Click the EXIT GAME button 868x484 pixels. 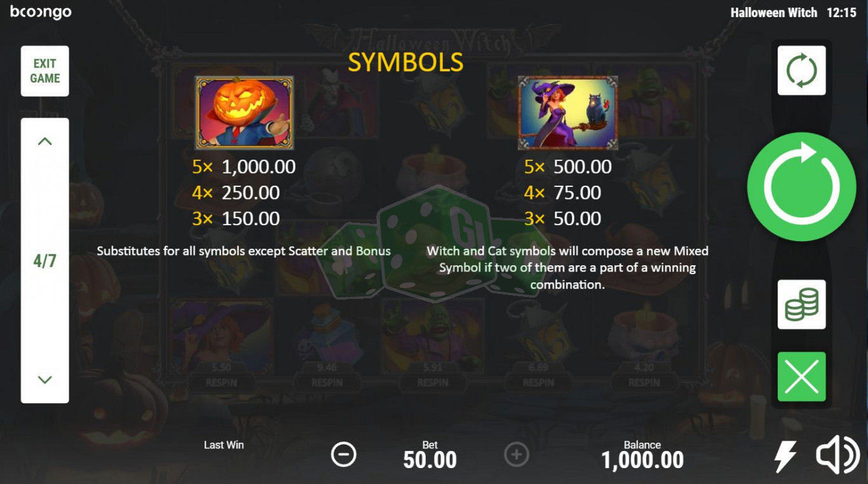(44, 71)
